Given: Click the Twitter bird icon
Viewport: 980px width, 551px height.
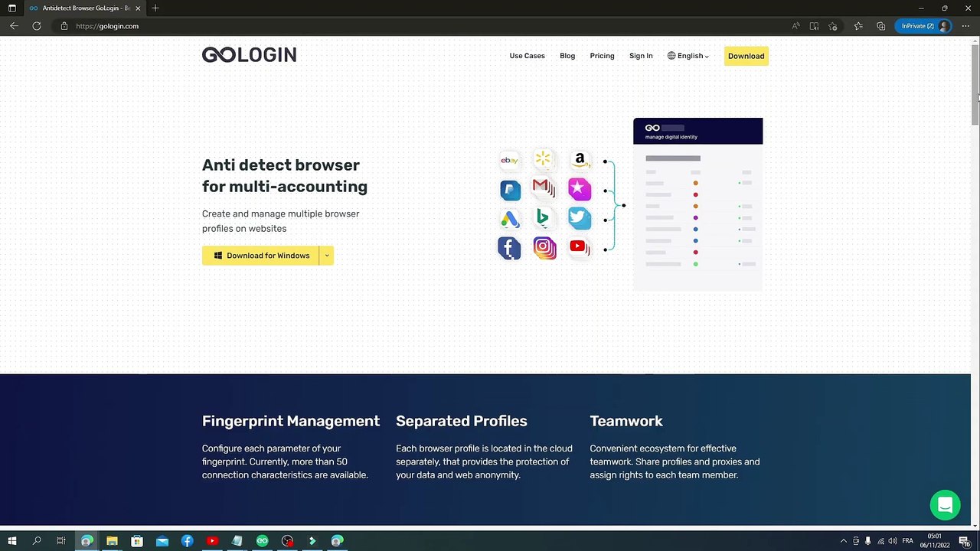Looking at the screenshot, I should click(x=580, y=218).
